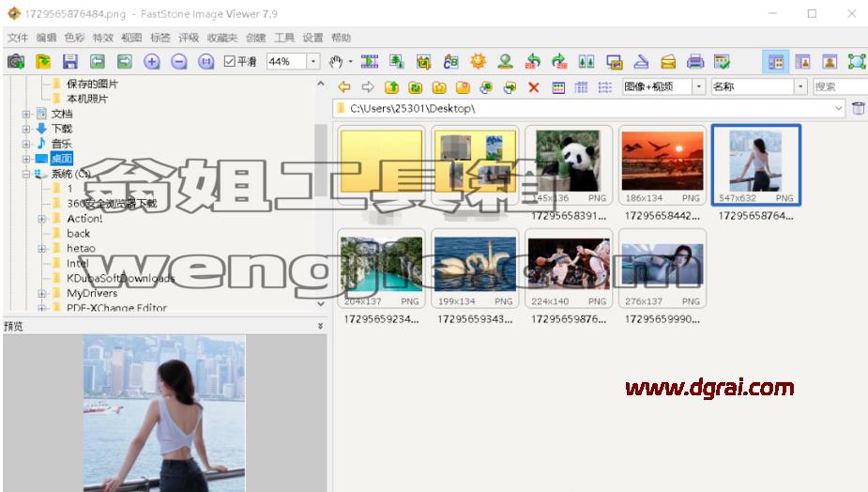Rotate left with the green counter-clockwise arrow
The image size is (868, 492).
pos(533,61)
